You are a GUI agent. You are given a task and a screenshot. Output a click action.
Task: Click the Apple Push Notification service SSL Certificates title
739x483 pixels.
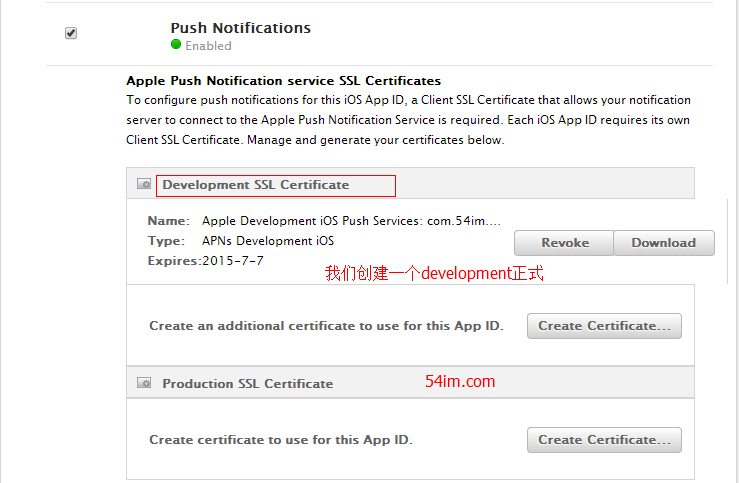point(283,80)
